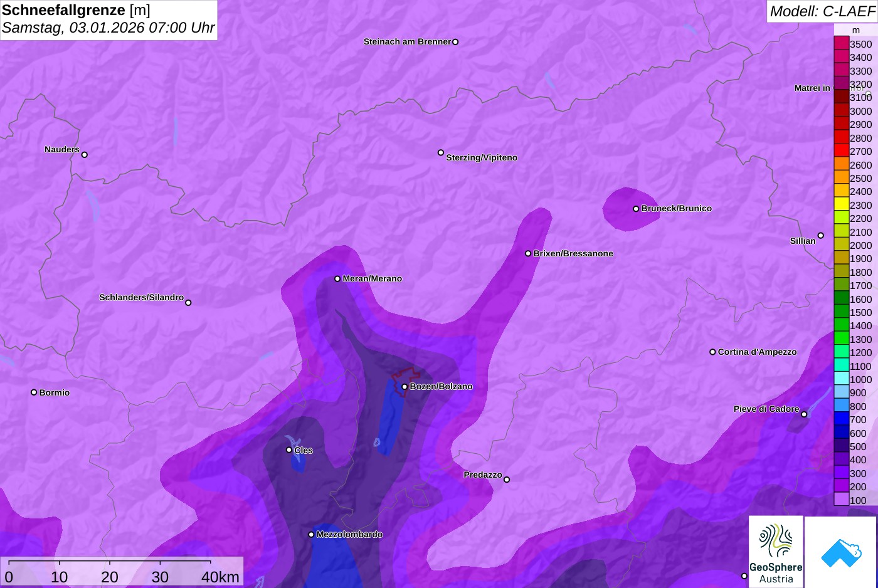Click the Sillian location marker
The width and height of the screenshot is (878, 588).
coord(821,236)
